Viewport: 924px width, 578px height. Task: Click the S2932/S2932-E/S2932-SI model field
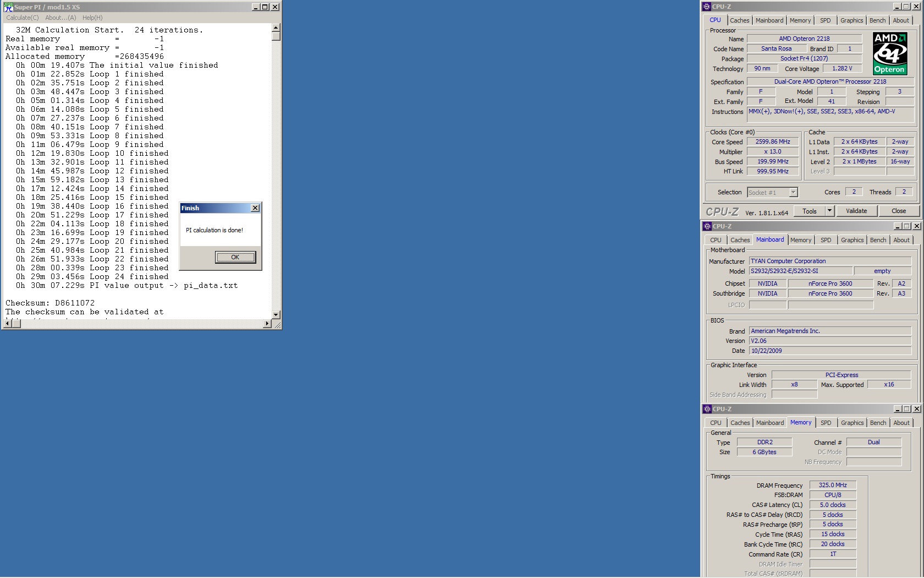coord(801,271)
